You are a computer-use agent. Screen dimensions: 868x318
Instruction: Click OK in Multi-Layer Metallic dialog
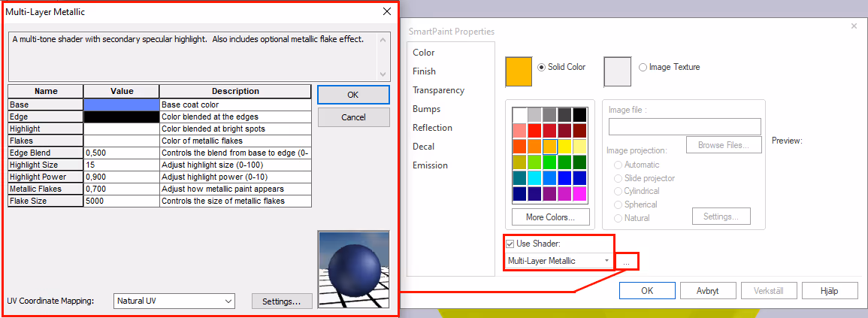tap(353, 95)
